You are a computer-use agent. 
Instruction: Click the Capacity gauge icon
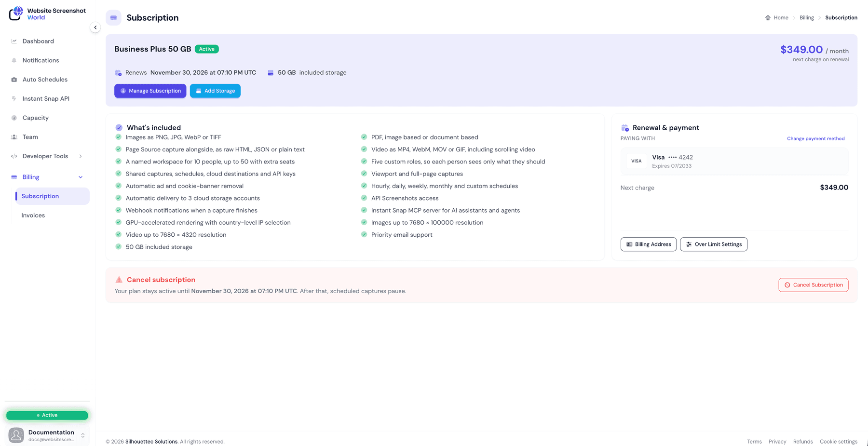coord(14,118)
